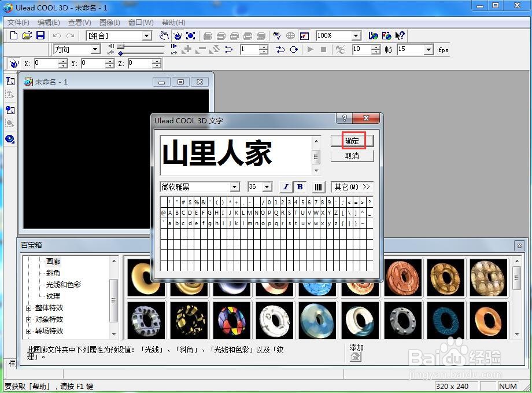The image size is (532, 393).
Task: Create a new file with the blank page icon
Action: pyautogui.click(x=13, y=35)
